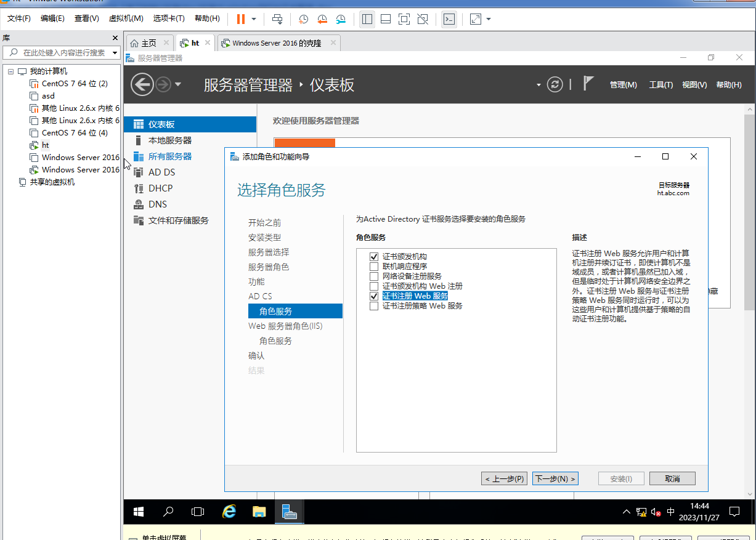This screenshot has width=756, height=540.
Task: Go to the AD CS wizard step
Action: (260, 297)
